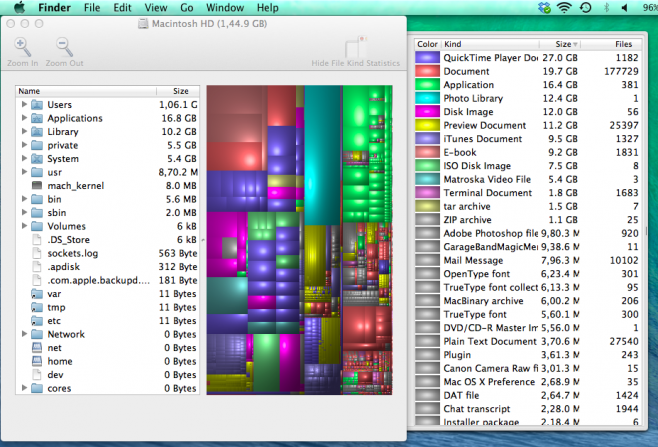Expand the private folder
Image resolution: width=658 pixels, height=447 pixels.
click(24, 145)
